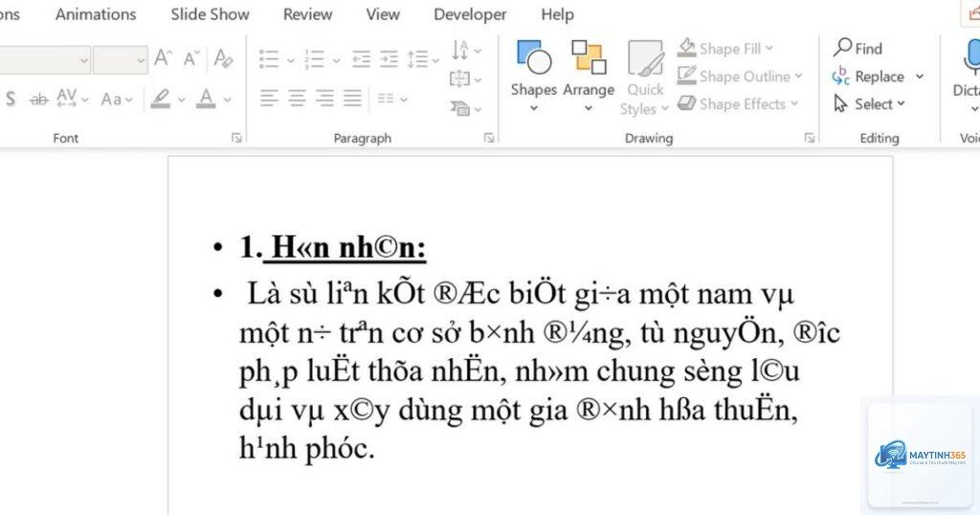Image resolution: width=980 pixels, height=515 pixels.
Task: Center align the text
Action: pyautogui.click(x=297, y=99)
